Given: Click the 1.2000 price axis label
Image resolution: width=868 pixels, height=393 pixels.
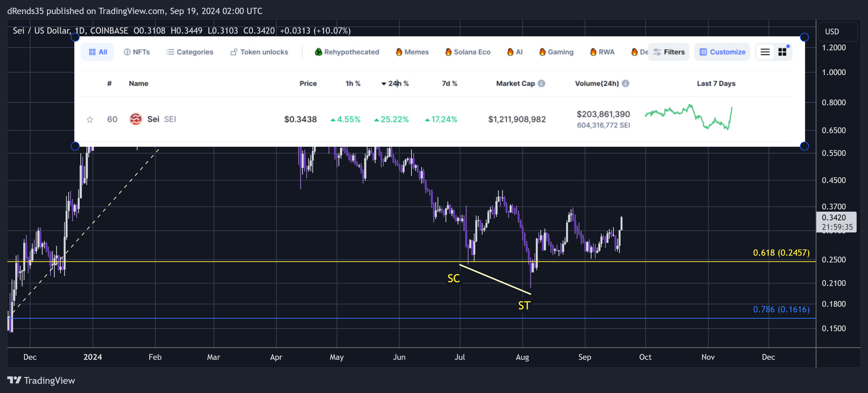Looking at the screenshot, I should [834, 47].
